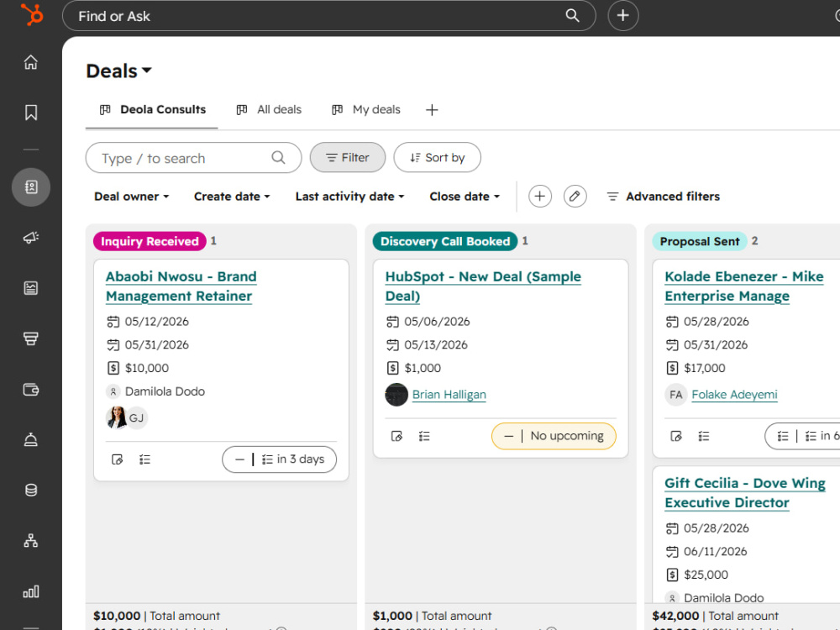Open the Create date filter dropdown
This screenshot has height=630, width=840.
point(232,197)
